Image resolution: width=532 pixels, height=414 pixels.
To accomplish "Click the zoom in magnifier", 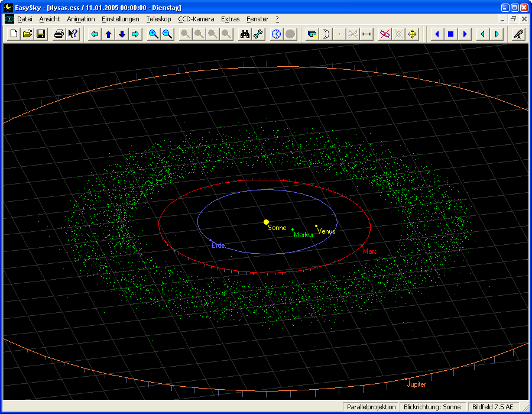I will [154, 34].
